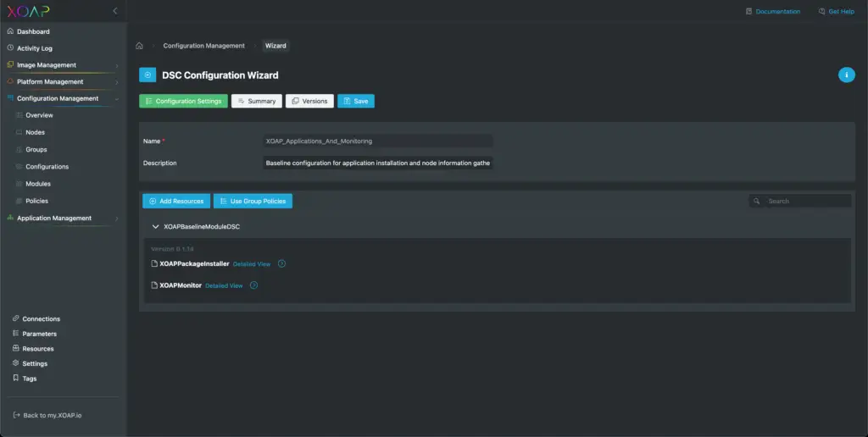The height and width of the screenshot is (437, 868).
Task: Open Resources in the sidebar
Action: pyautogui.click(x=38, y=348)
